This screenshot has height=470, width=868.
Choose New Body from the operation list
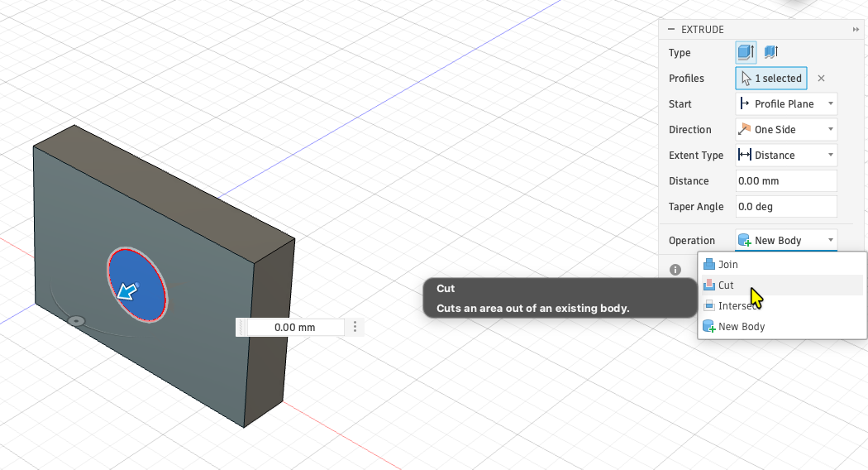coord(782,327)
